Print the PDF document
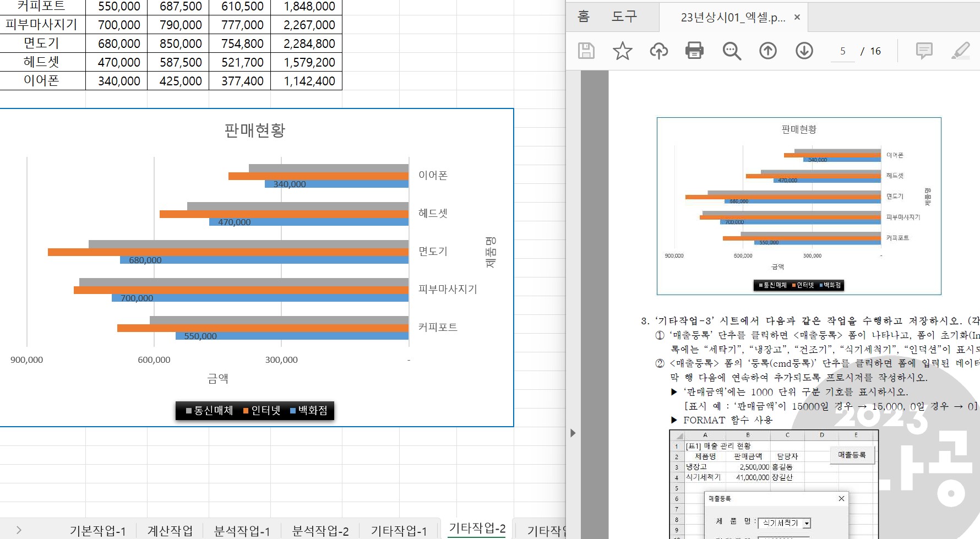980x539 pixels. point(694,51)
